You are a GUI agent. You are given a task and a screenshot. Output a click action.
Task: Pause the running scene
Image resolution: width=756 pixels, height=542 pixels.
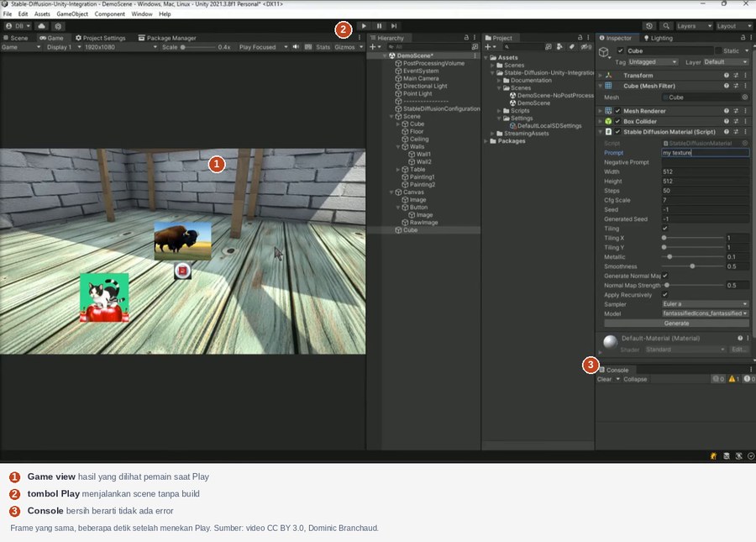pos(379,26)
